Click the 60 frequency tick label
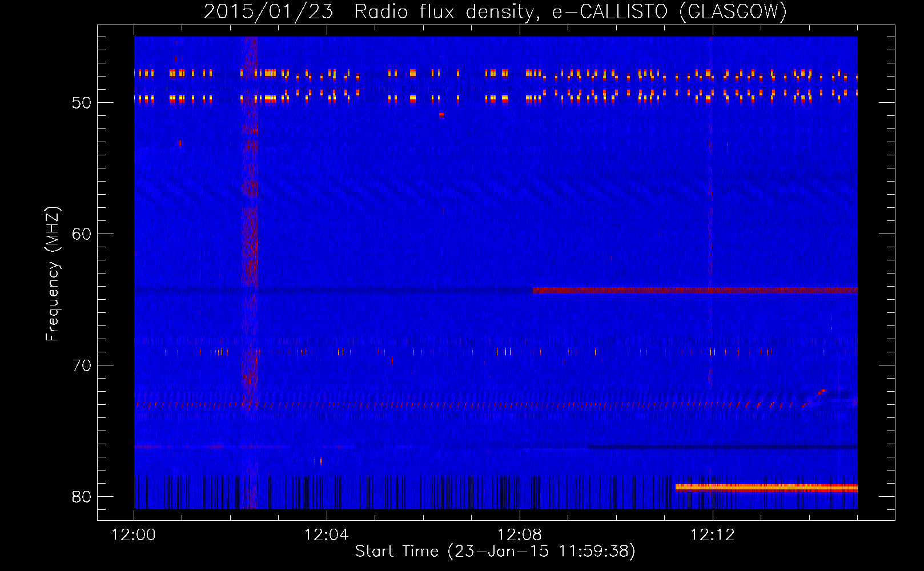Viewport: 924px width, 571px height. [82, 234]
